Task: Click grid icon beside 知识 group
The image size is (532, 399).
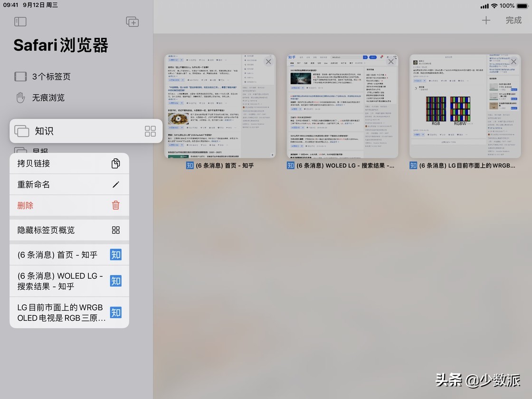Action: pos(150,131)
